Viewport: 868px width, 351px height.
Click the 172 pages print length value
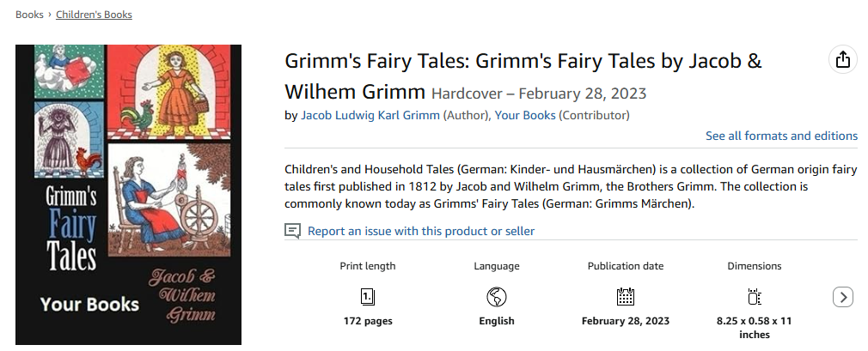pyautogui.click(x=368, y=321)
